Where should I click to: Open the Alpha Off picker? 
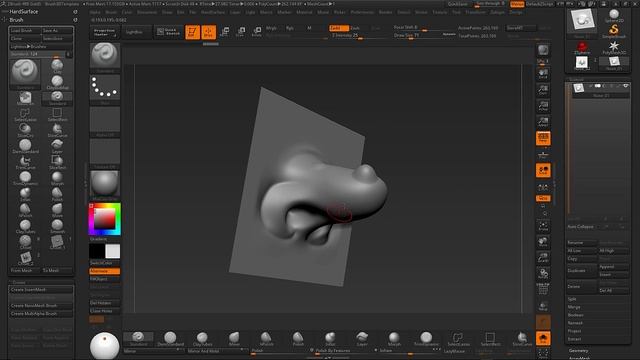(x=105, y=121)
